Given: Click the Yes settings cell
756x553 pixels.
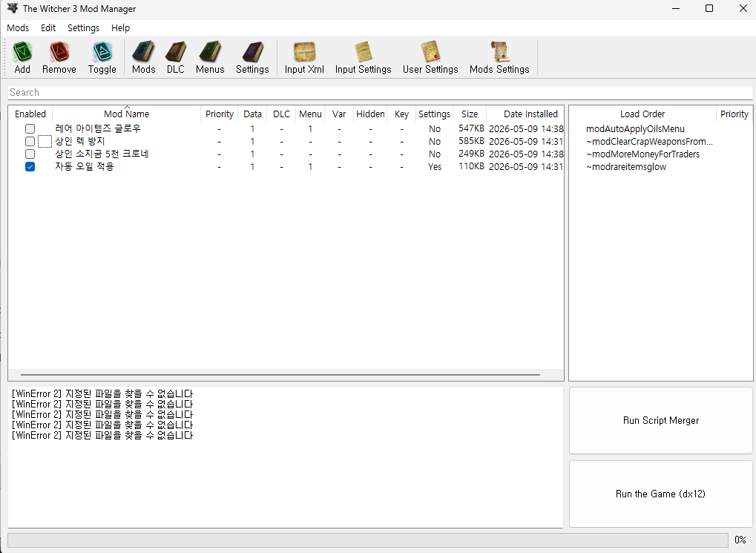Looking at the screenshot, I should click(x=435, y=166).
